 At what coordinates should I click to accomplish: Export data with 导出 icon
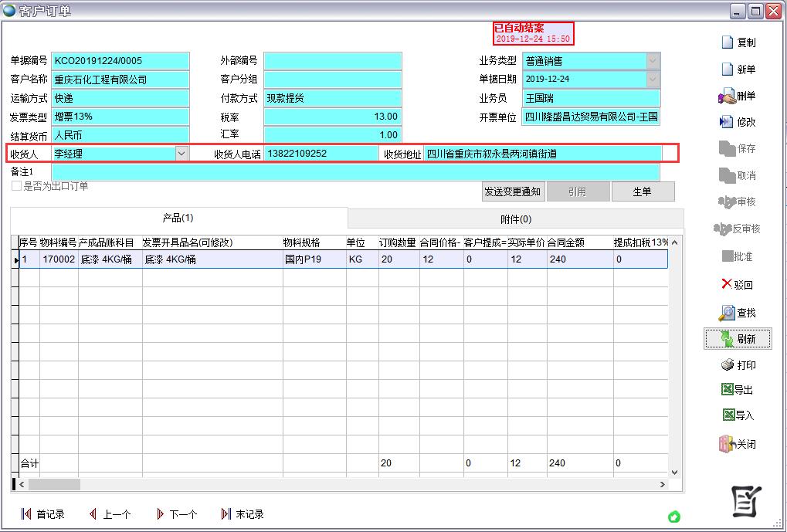click(727, 390)
